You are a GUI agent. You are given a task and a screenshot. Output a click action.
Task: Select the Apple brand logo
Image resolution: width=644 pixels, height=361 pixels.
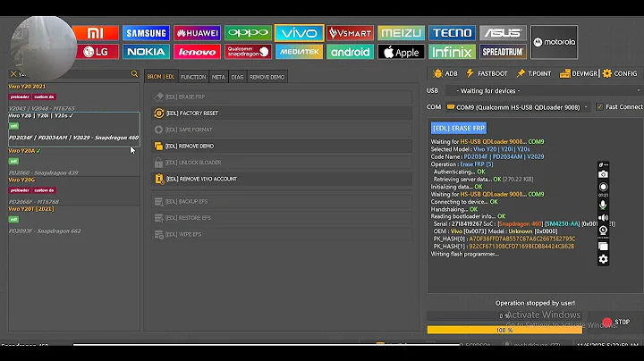[x=401, y=52]
